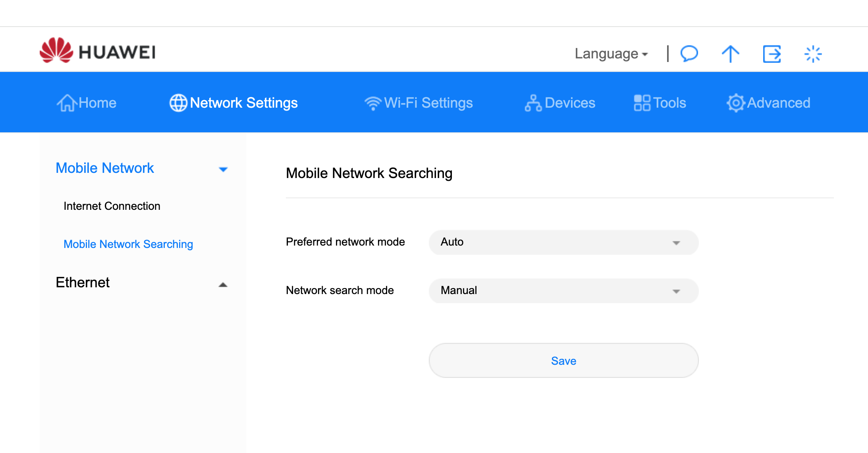This screenshot has height=453, width=868.
Task: Open the Network search mode dropdown
Action: [x=563, y=291]
